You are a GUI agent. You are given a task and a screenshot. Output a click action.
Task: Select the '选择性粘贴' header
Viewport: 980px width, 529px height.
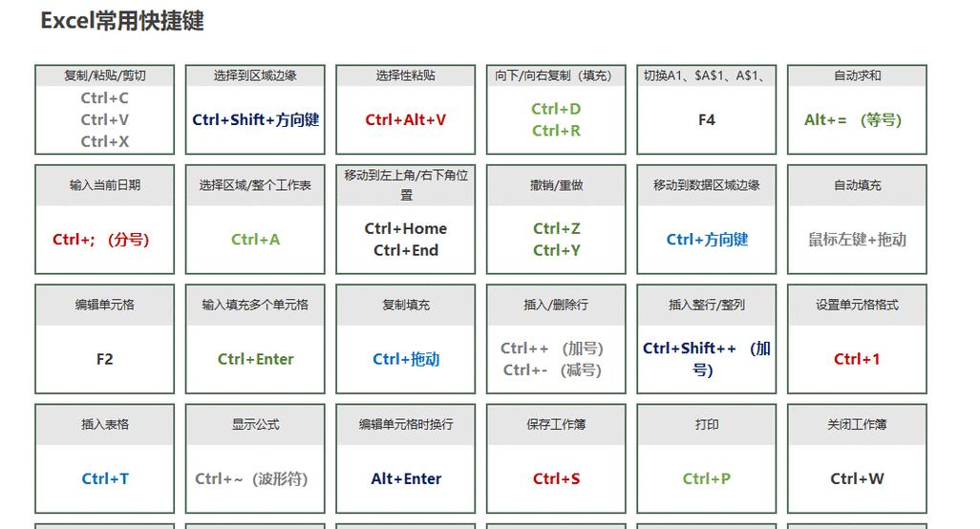[406, 75]
